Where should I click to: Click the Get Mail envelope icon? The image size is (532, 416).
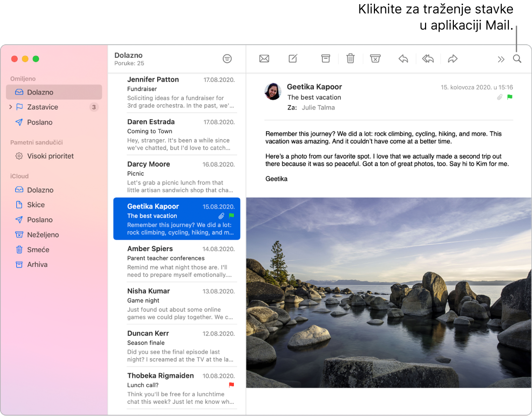264,59
